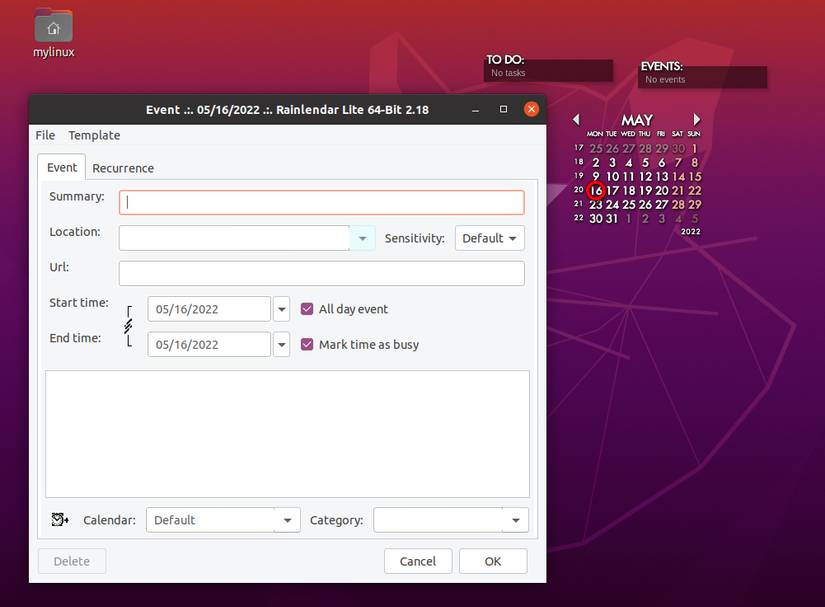Close the Event dialog with the orange X
The image size is (825, 607).
click(x=531, y=109)
